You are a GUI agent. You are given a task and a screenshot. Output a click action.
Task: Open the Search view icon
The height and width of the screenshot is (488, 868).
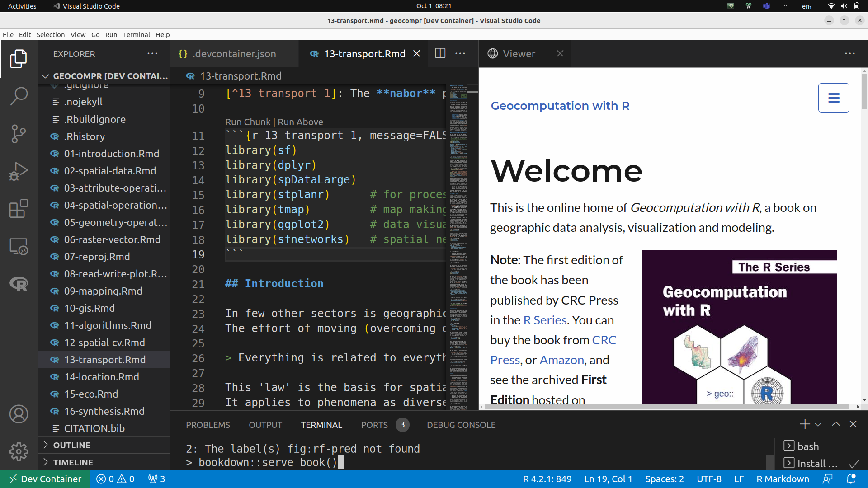(x=19, y=96)
